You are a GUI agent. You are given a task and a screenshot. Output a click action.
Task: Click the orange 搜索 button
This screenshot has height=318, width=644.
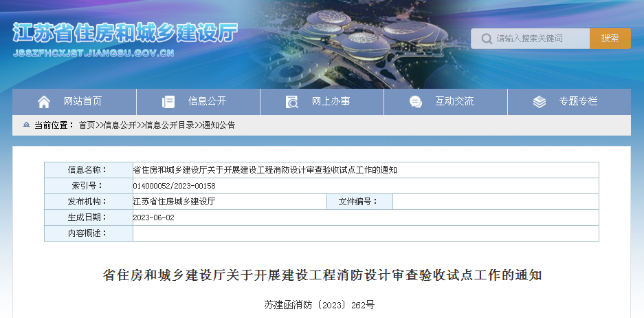tap(610, 39)
